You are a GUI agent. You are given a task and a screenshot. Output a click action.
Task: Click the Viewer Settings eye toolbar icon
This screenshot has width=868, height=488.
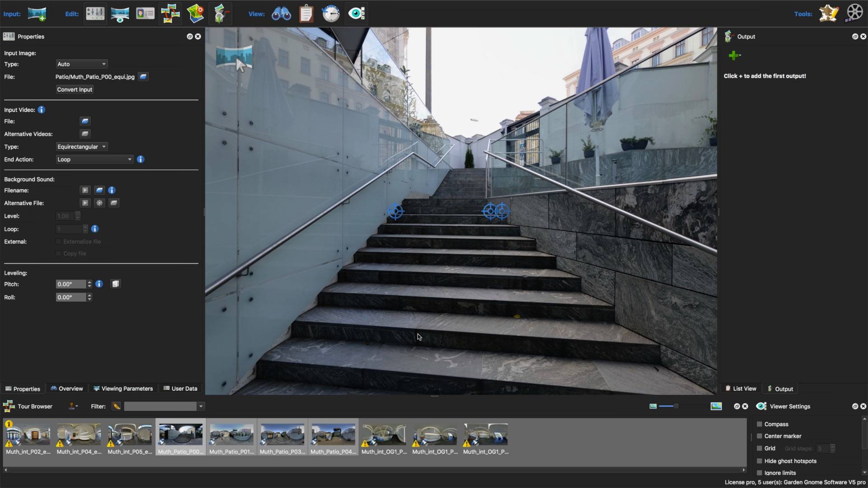(356, 14)
